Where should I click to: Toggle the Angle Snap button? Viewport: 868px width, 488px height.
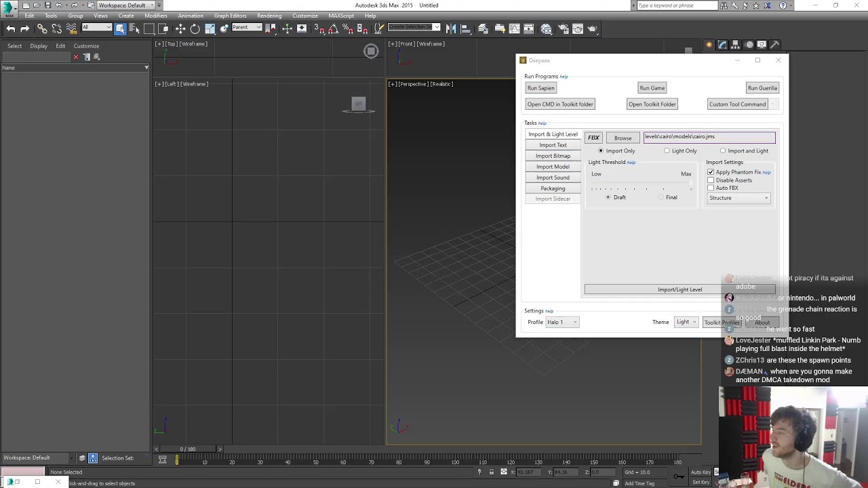[x=333, y=28]
